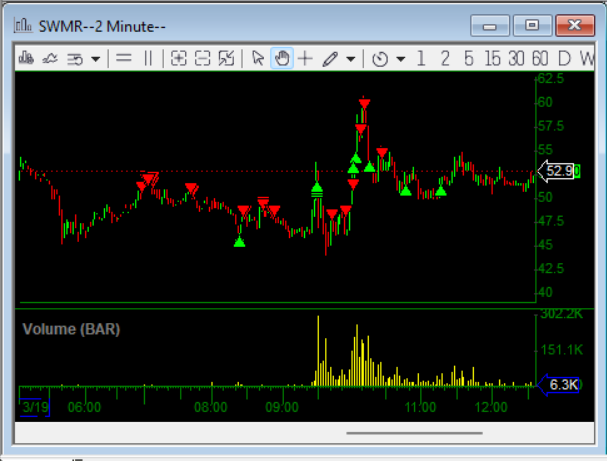Click the 151.1K volume axis label
607x461 pixels.
pos(562,350)
